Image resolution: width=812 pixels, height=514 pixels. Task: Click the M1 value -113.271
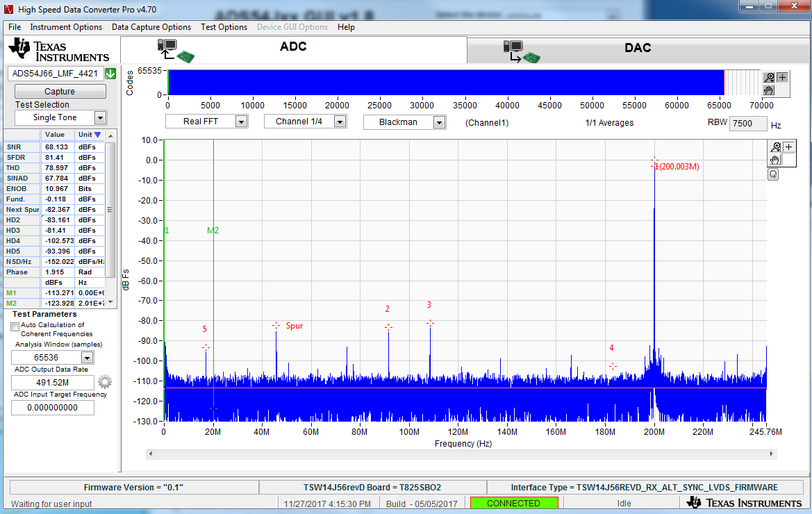coord(58,293)
